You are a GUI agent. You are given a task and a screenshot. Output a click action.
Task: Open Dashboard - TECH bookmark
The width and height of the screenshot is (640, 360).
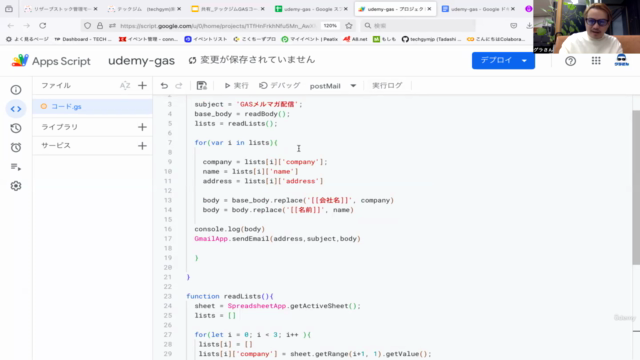pyautogui.click(x=83, y=39)
